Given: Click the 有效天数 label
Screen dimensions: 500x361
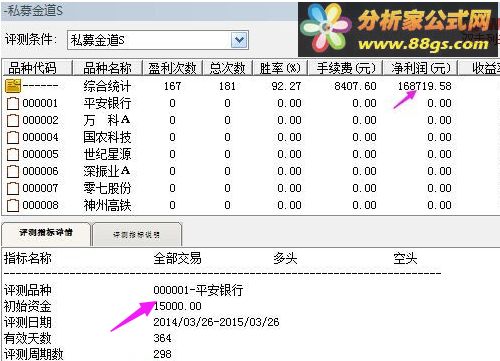Looking at the screenshot, I should click(x=28, y=338).
